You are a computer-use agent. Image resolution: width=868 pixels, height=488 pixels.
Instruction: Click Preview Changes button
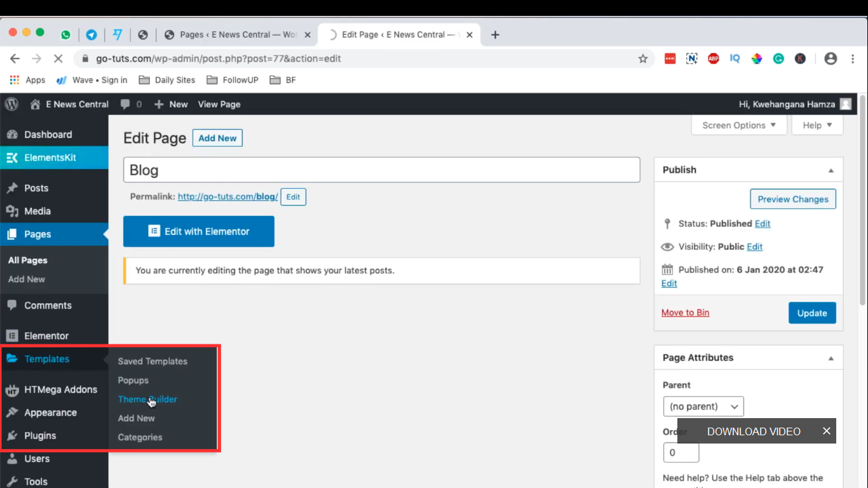(793, 199)
